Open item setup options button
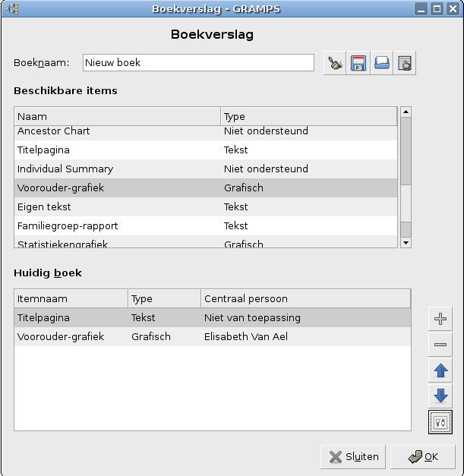464x476 pixels. [440, 421]
